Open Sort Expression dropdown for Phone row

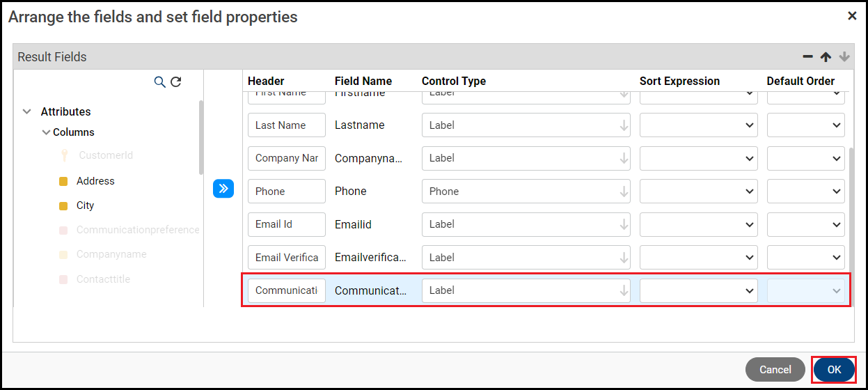pyautogui.click(x=698, y=192)
